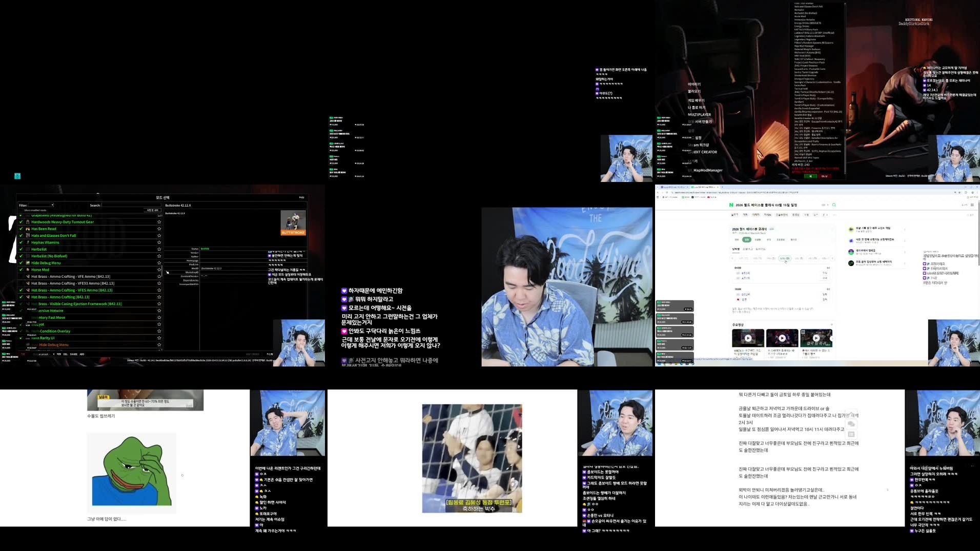Uncheck Hats and Glasses Don't Fall
980x551 pixels.
tap(21, 236)
